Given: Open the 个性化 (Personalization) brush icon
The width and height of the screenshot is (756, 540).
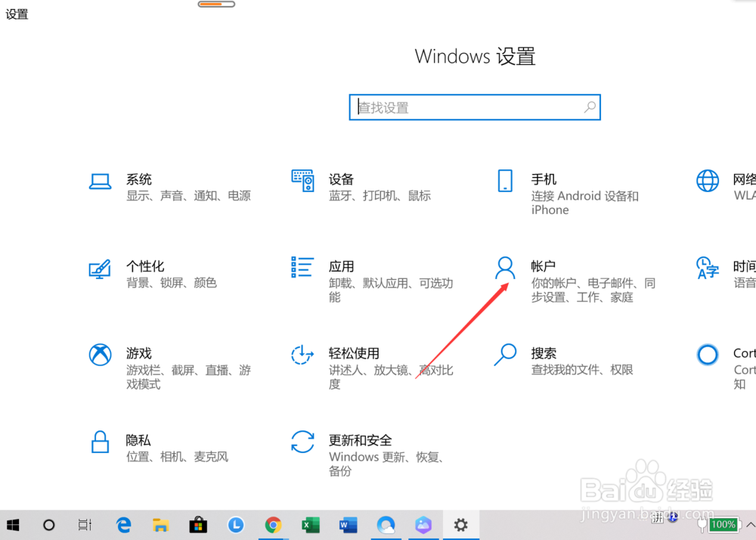Looking at the screenshot, I should coord(100,268).
